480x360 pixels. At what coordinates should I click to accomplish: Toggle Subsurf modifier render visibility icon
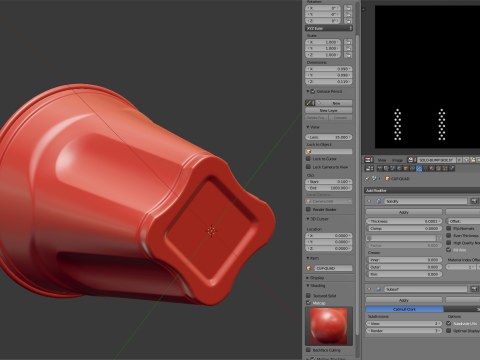click(x=474, y=289)
